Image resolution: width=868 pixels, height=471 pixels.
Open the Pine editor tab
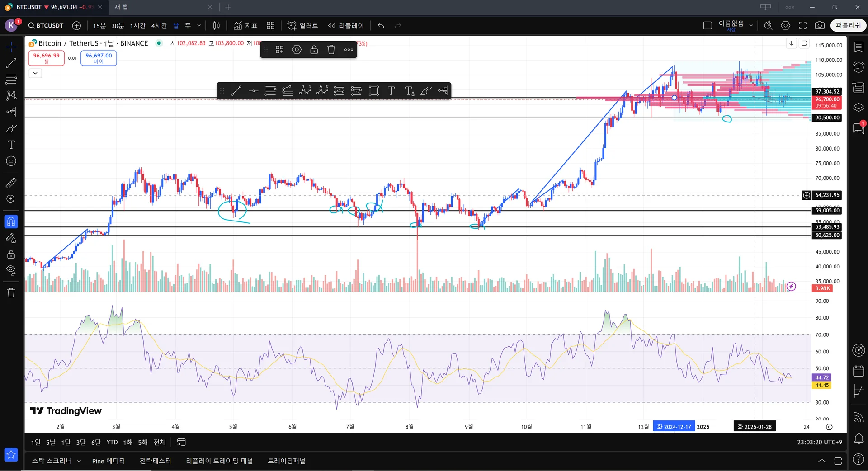[x=108, y=461]
